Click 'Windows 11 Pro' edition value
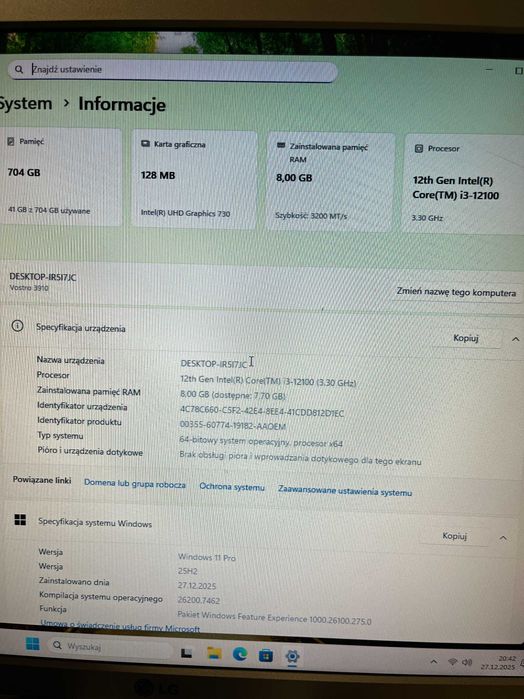Viewport: 524px width, 699px height. tap(207, 557)
